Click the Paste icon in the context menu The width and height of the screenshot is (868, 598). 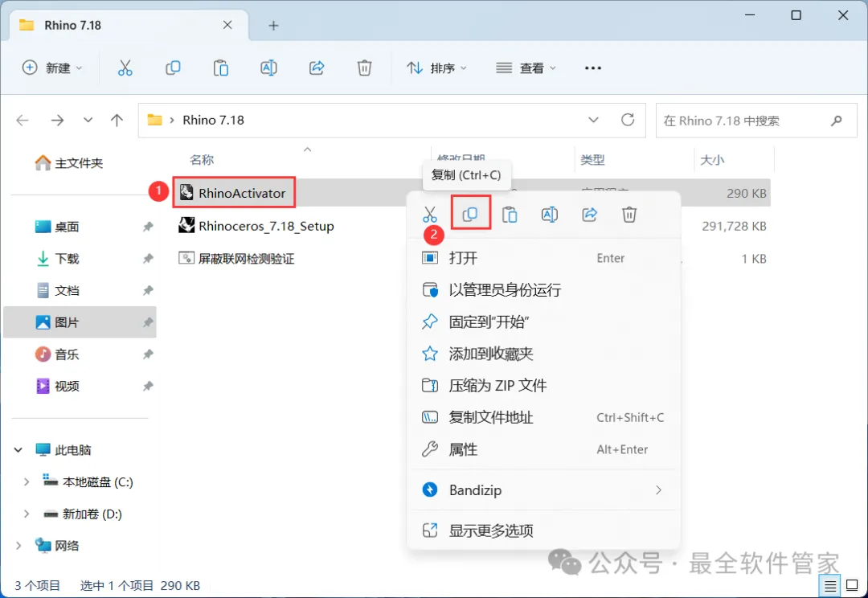click(510, 215)
